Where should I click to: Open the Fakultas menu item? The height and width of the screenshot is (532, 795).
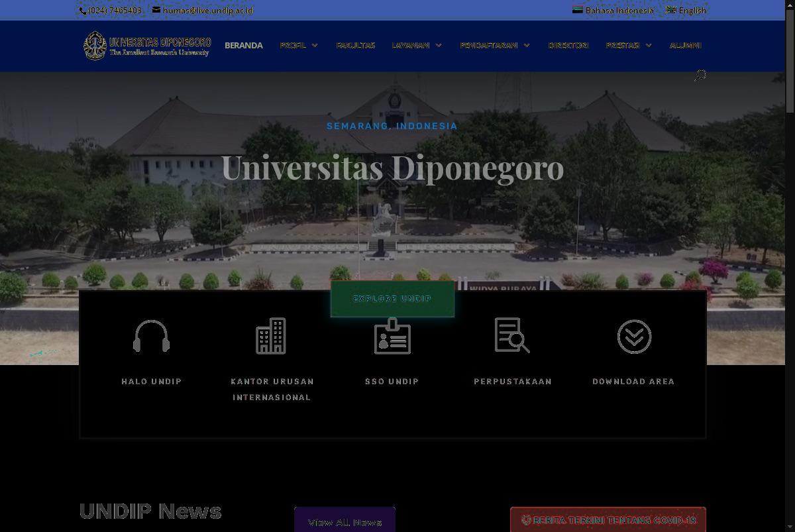coord(356,45)
